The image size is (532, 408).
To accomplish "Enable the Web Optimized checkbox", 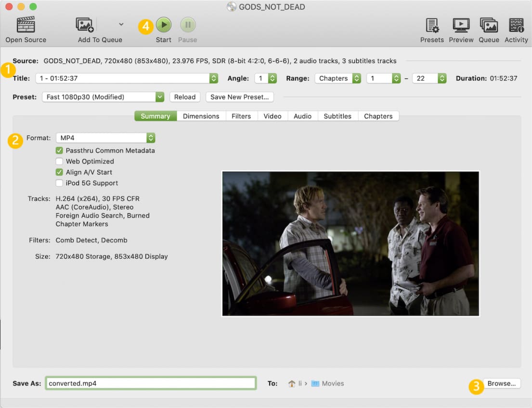I will click(x=59, y=162).
